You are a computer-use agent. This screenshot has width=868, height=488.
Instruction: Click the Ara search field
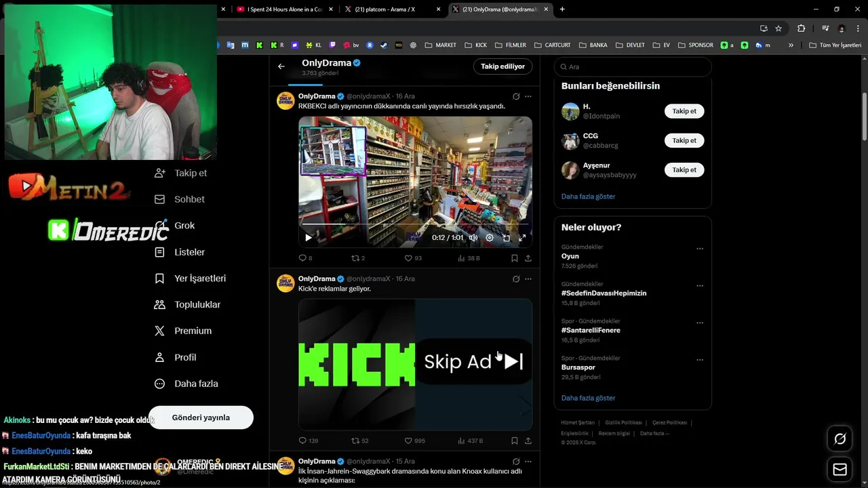coord(632,66)
